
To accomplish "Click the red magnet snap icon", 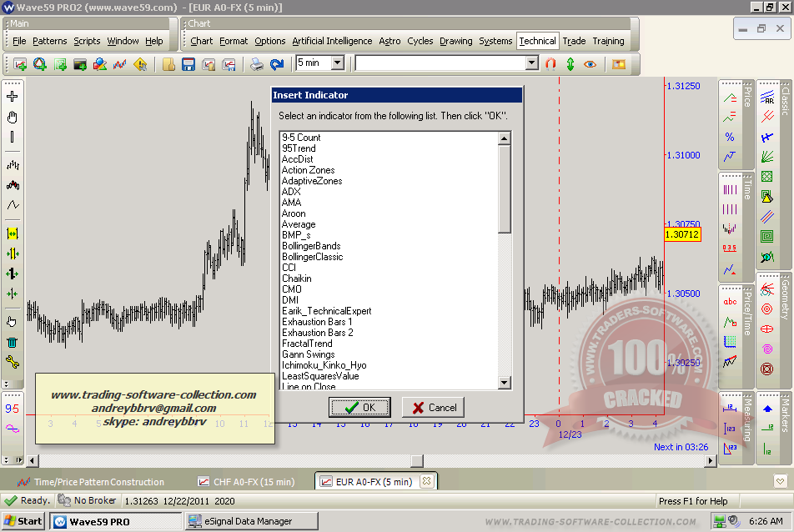I will coord(550,63).
